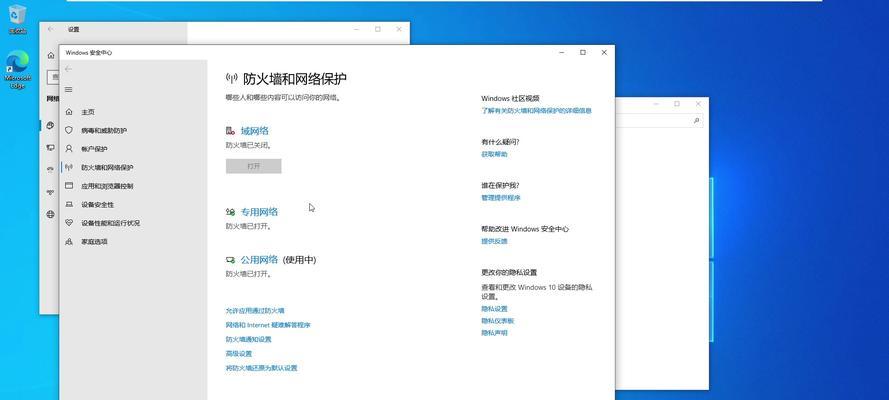Screen dimensions: 889x400
Task: Click 将防火墙还原为默认设置 link
Action: coord(261,368)
